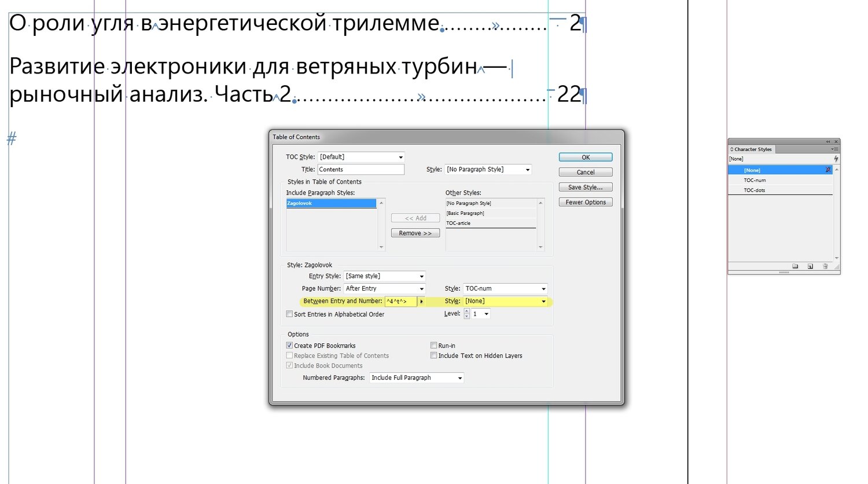Select TOC-article in Other Styles list
Viewport: 868px width, 484px height.
(491, 223)
